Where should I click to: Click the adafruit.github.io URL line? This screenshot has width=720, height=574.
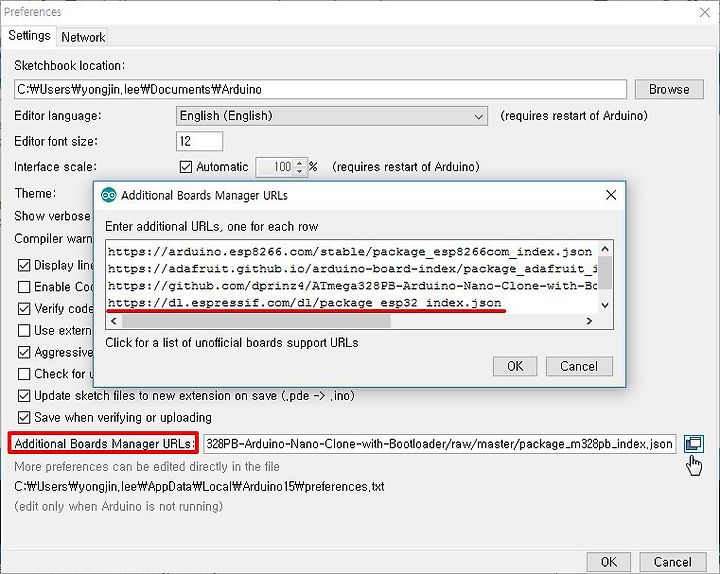pos(352,269)
